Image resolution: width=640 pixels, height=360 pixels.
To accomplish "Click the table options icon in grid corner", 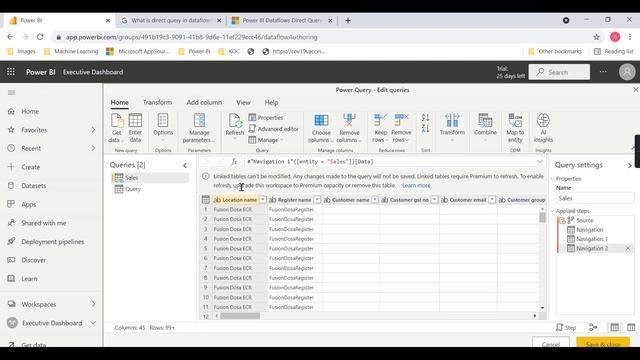I will click(x=206, y=200).
